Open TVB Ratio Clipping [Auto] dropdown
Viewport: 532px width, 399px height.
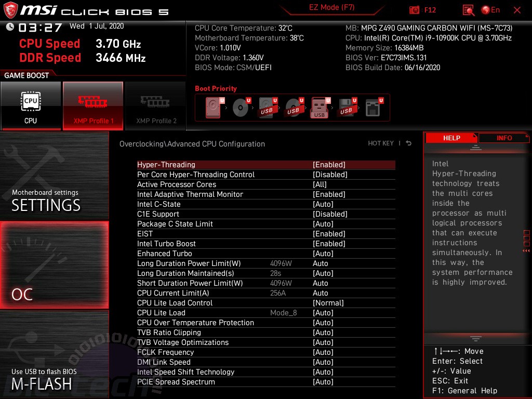coord(323,332)
